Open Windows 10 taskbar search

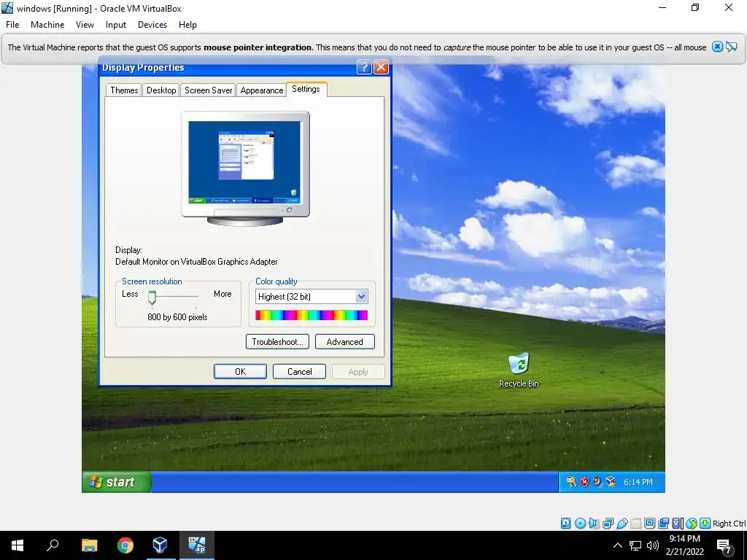53,545
